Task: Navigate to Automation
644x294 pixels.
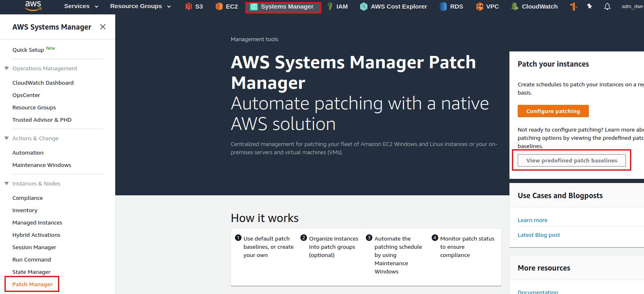Action: click(28, 153)
